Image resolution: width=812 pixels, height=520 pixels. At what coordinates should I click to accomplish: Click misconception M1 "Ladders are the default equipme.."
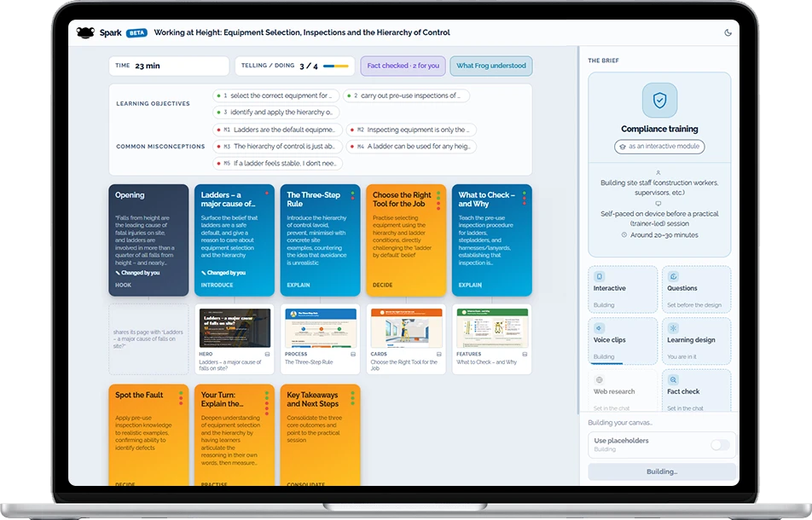tap(277, 130)
